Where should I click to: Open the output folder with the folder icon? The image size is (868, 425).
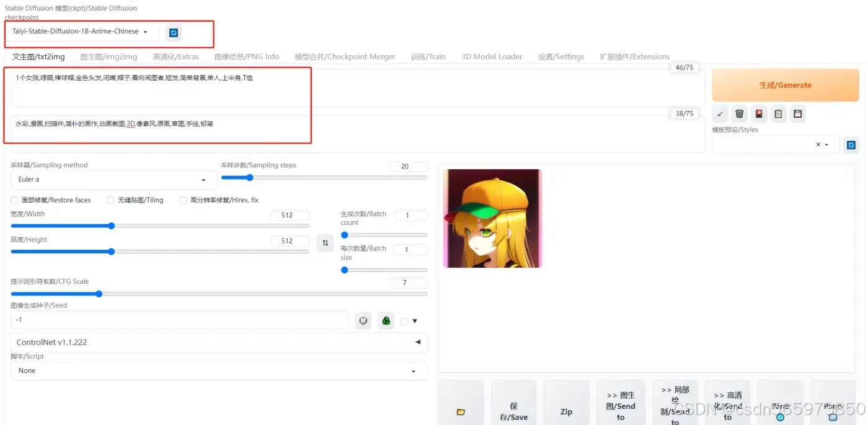pyautogui.click(x=461, y=411)
